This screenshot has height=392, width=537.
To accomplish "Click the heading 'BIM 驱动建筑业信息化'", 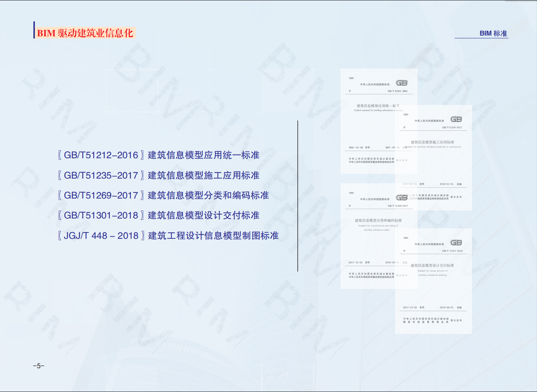I will (85, 33).
